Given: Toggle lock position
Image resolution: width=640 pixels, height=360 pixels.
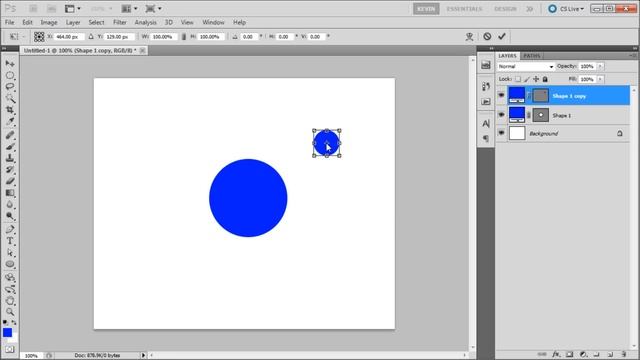Looking at the screenshot, I should pos(536,79).
